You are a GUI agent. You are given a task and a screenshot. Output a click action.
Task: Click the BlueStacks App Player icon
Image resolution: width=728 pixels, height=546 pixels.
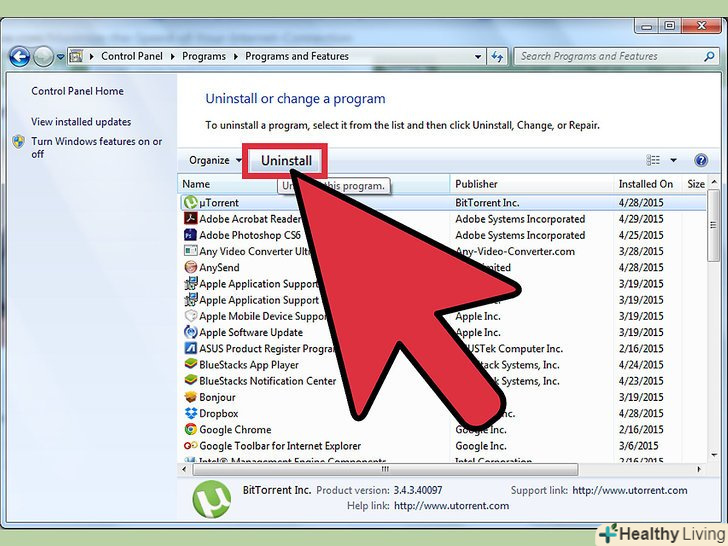tap(191, 364)
